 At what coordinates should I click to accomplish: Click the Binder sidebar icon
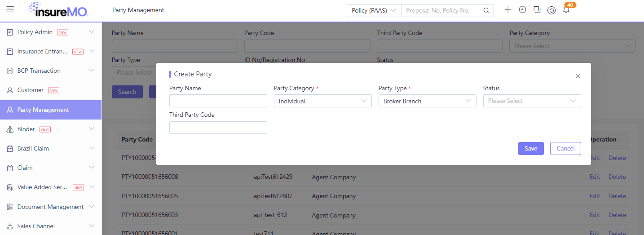(10, 129)
